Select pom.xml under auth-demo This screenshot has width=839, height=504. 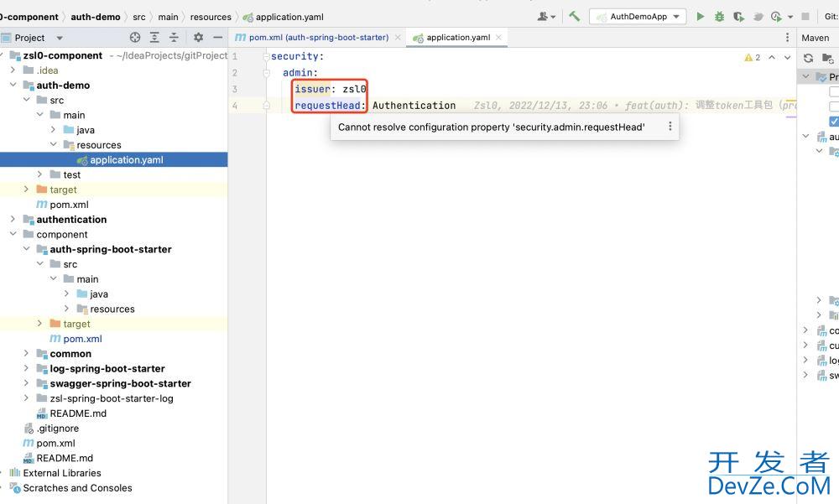(x=69, y=205)
